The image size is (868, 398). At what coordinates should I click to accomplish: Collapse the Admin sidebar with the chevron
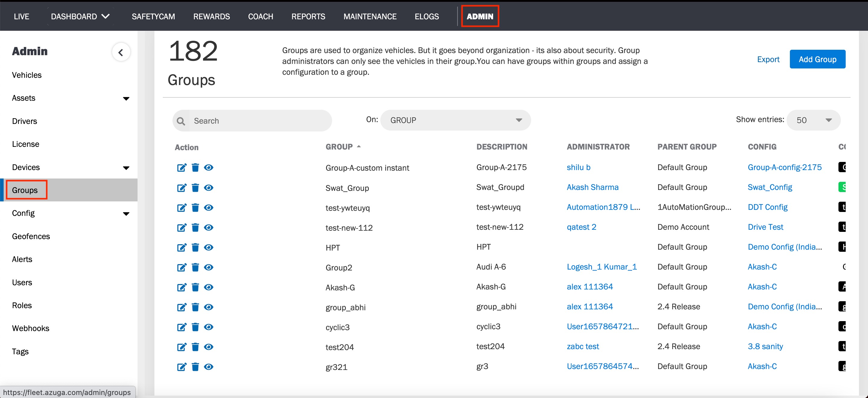click(121, 52)
